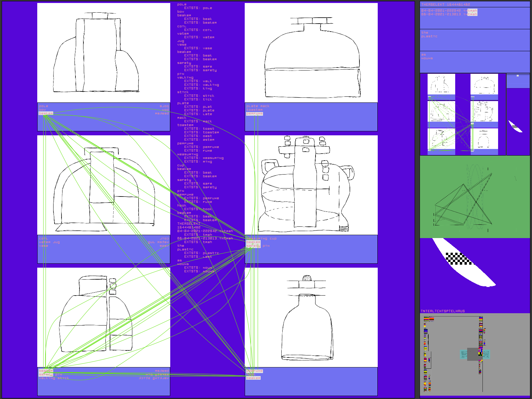Click the highlighted "beaker" label under top-left drawing
The width and height of the screenshot is (532, 399).
[x=46, y=113]
